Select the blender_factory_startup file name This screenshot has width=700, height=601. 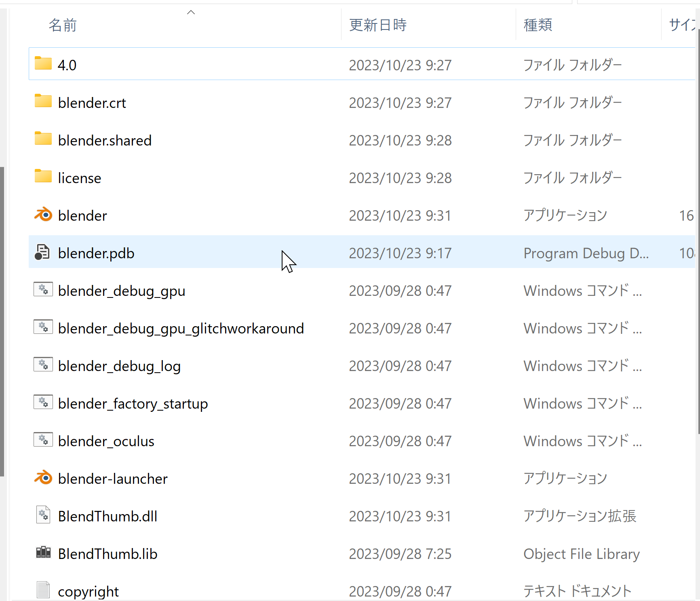[x=133, y=403]
